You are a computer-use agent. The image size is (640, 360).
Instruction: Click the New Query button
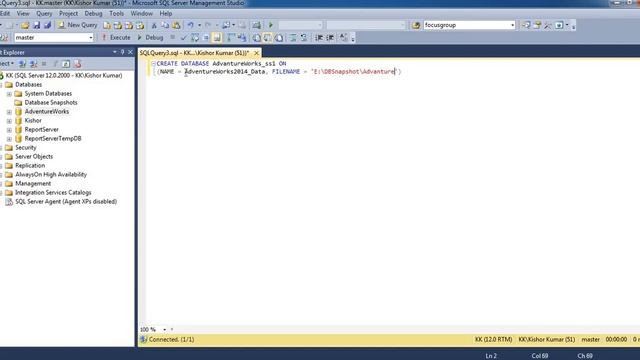point(78,25)
